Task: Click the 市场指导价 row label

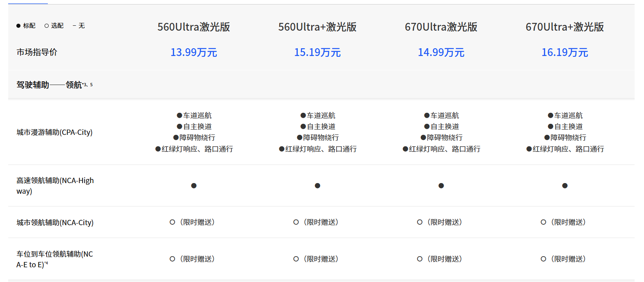Action: point(37,52)
